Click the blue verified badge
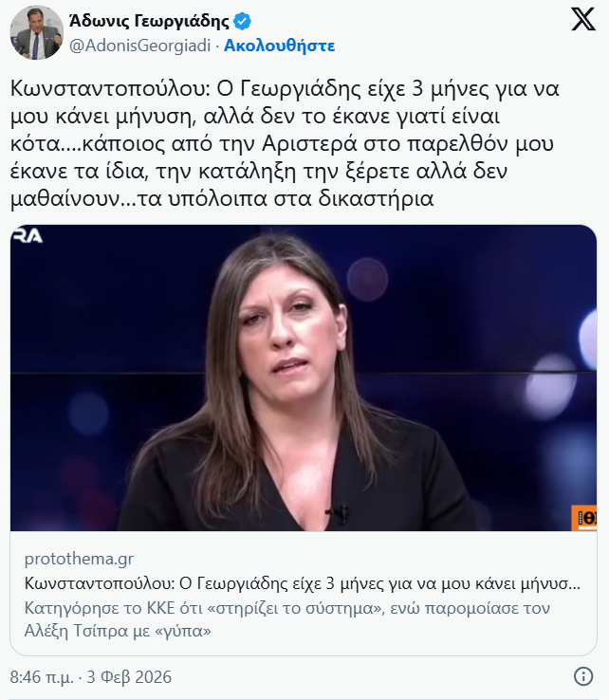The width and height of the screenshot is (609, 700). (243, 21)
